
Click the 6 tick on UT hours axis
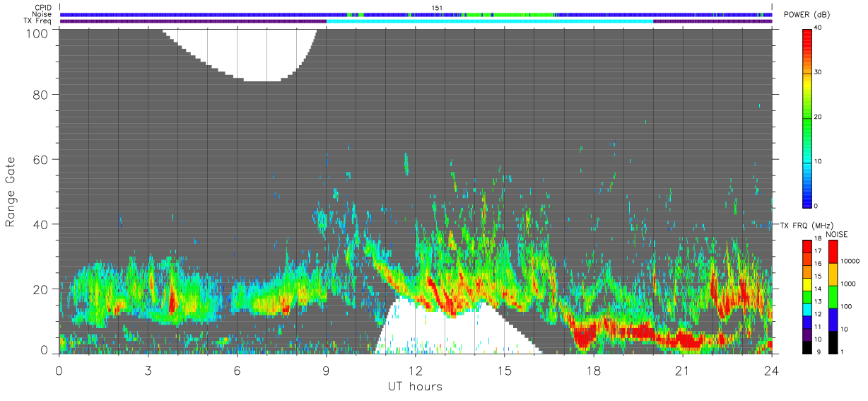[x=237, y=370]
